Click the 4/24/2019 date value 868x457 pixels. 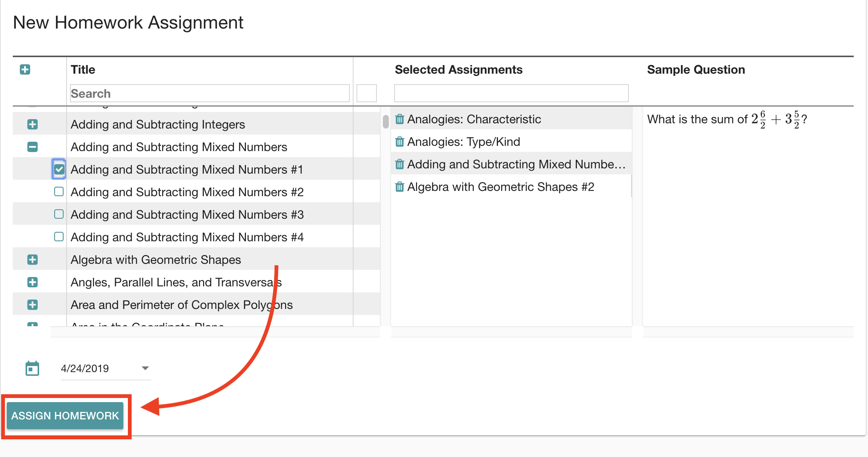coord(85,368)
